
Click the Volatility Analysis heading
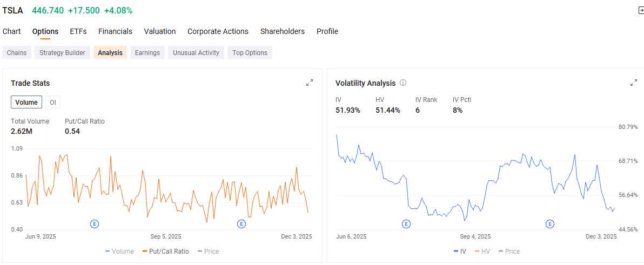(366, 83)
